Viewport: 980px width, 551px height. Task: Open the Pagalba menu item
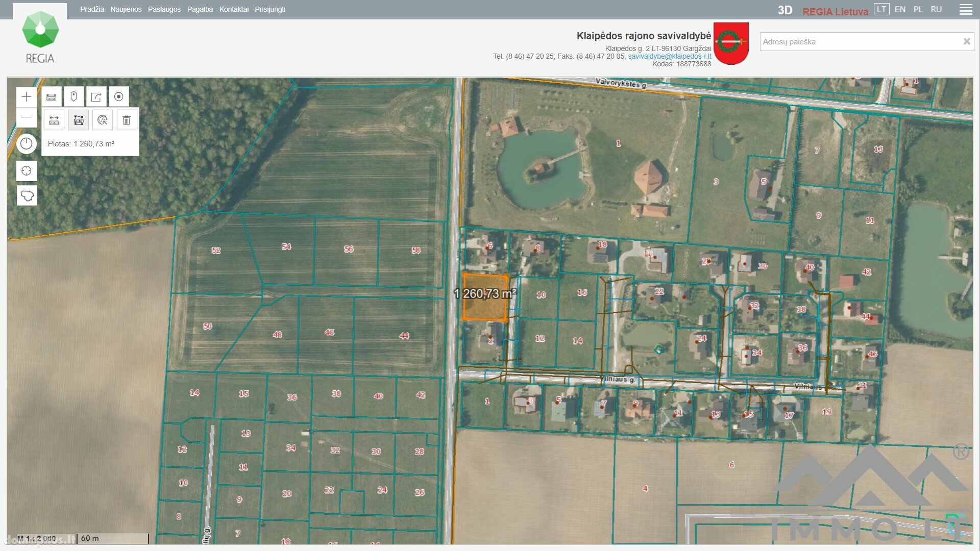coord(200,9)
